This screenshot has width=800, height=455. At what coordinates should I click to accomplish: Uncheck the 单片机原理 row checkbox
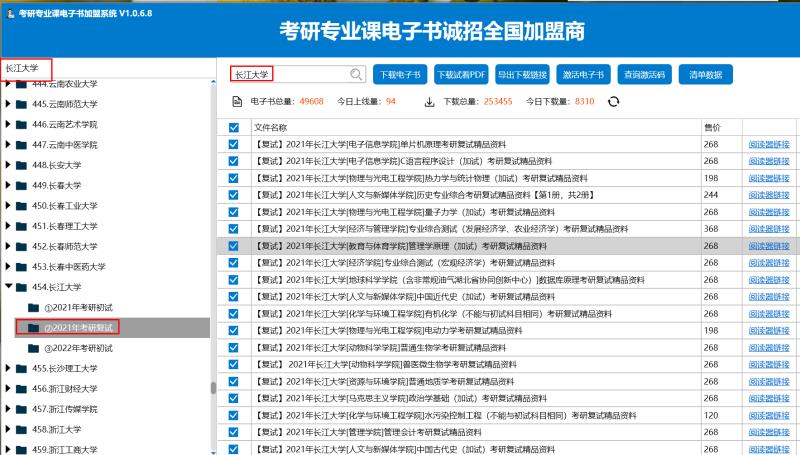point(234,144)
